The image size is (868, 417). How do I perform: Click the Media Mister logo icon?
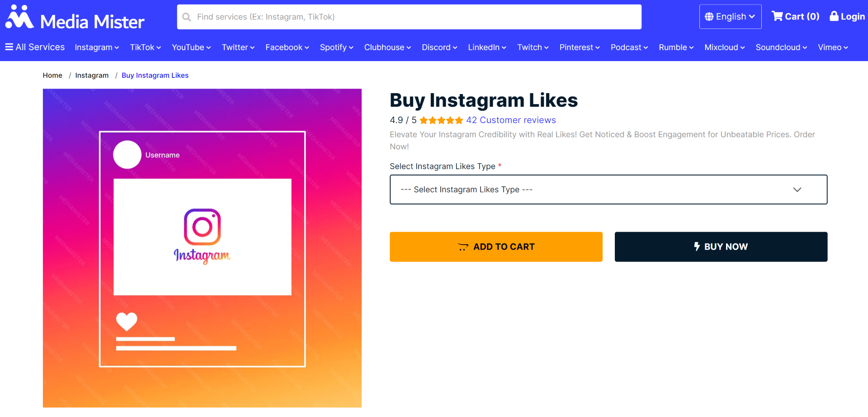click(19, 17)
